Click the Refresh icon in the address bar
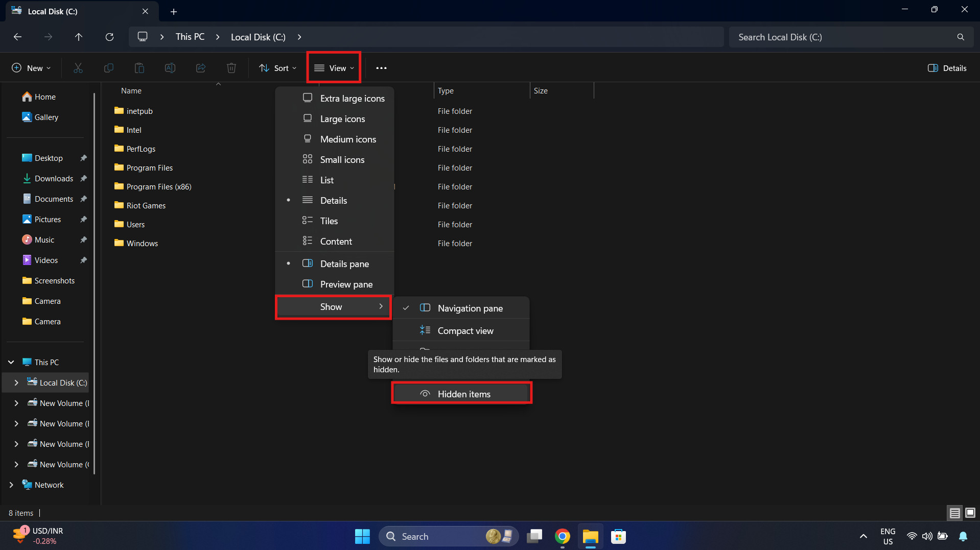 [x=109, y=37]
